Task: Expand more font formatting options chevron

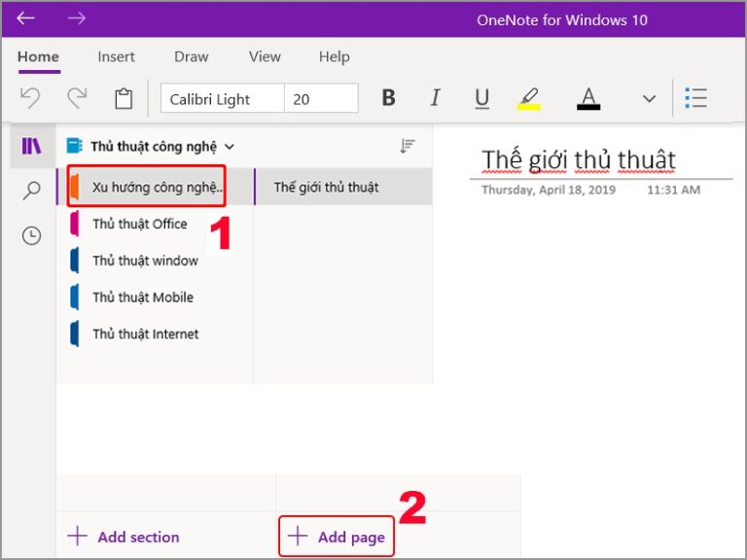Action: tap(649, 98)
